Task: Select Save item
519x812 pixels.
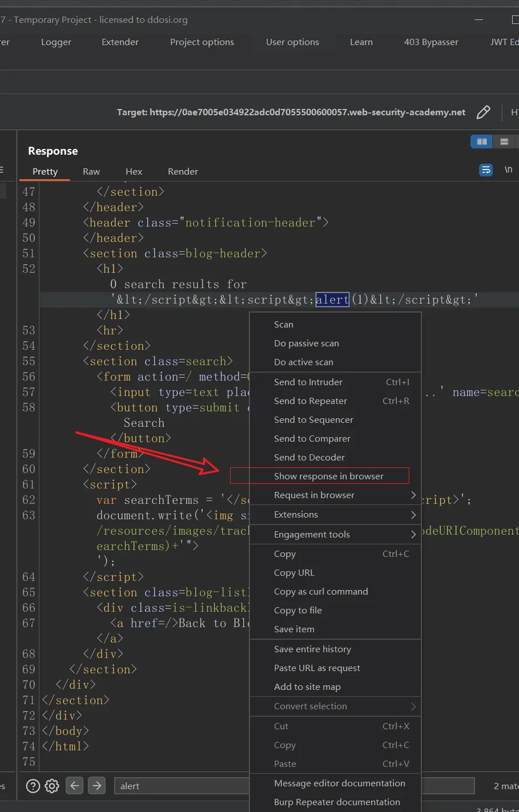Action: pos(336,629)
